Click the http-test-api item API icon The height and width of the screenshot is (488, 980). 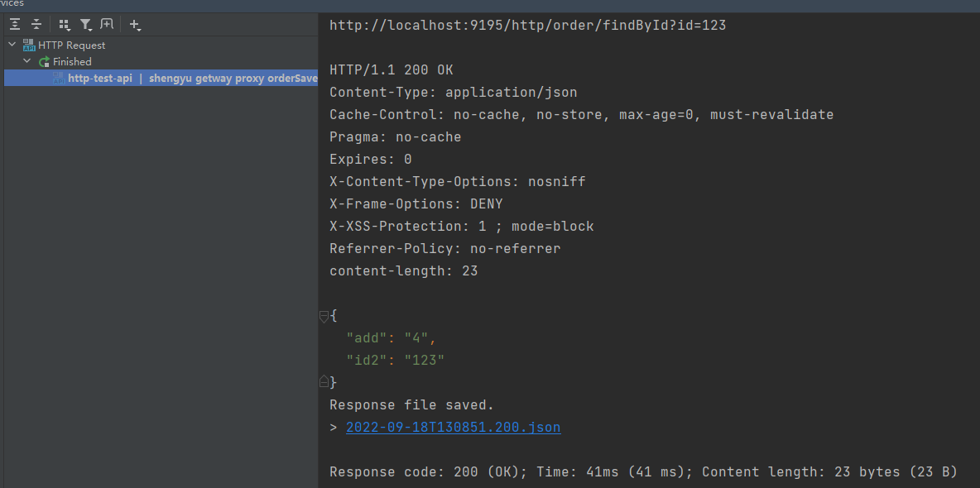(x=59, y=78)
